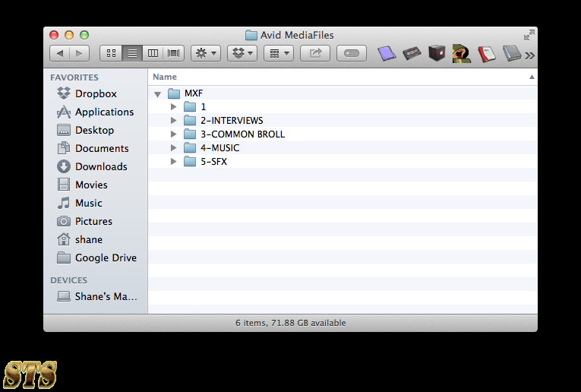Click the Edit Tags toolbar button
Image resolution: width=581 pixels, height=392 pixels.
pyautogui.click(x=352, y=53)
